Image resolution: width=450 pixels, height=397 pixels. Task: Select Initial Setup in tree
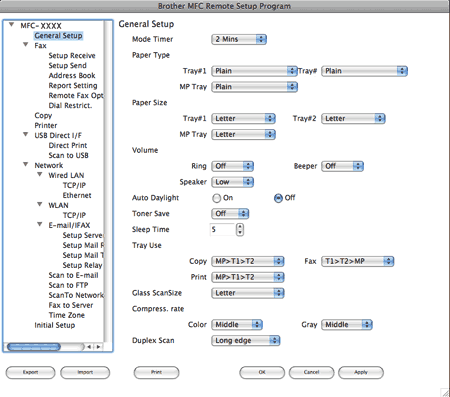55,325
